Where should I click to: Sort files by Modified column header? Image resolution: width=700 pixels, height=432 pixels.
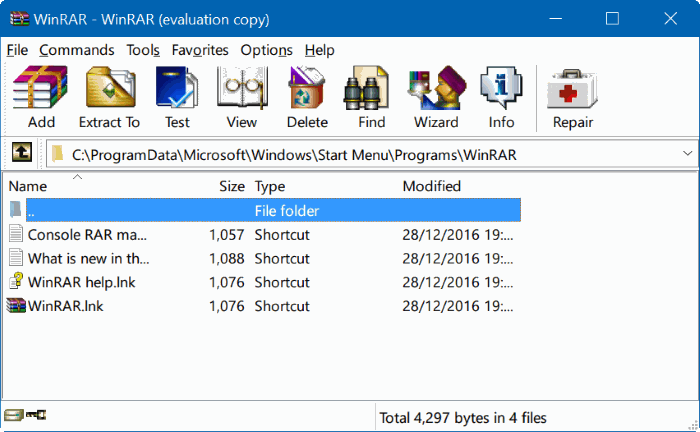(x=432, y=186)
